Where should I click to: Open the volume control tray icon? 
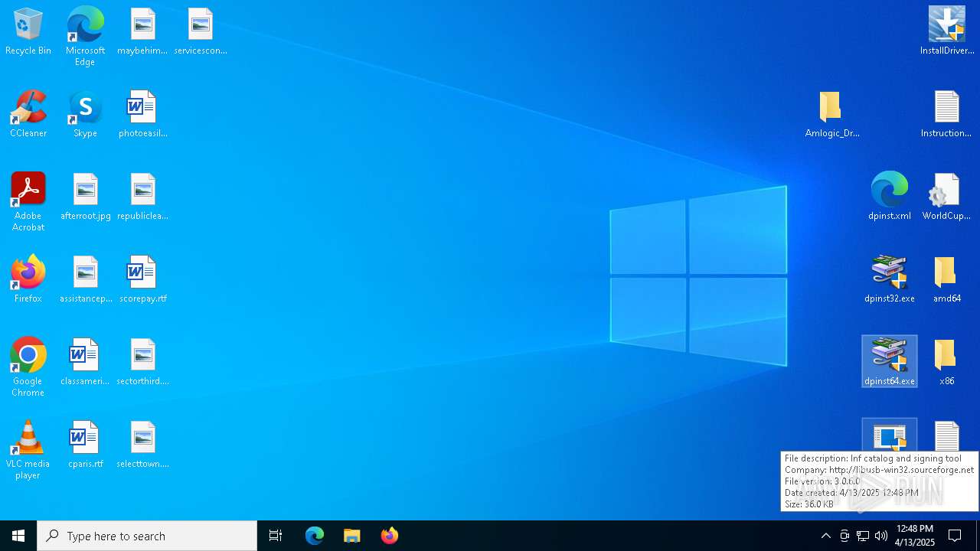tap(881, 536)
